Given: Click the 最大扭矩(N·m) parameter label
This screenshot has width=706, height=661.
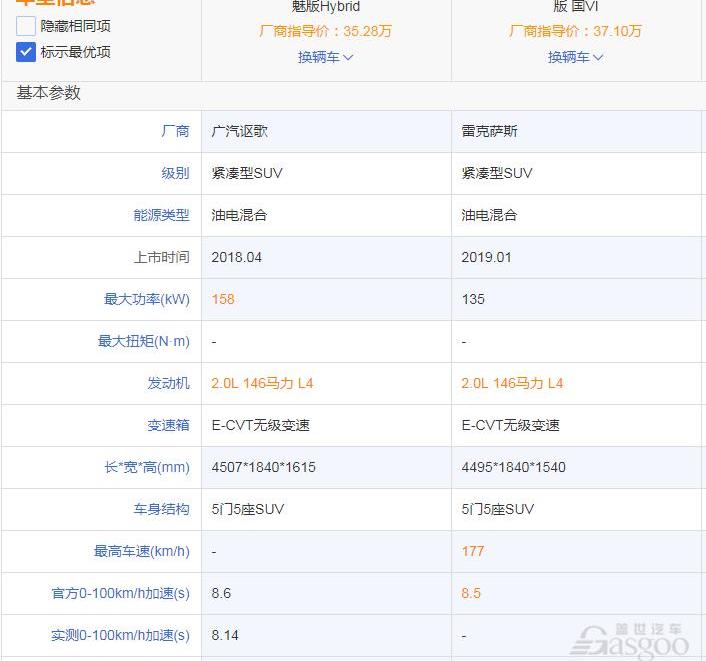Looking at the screenshot, I should click(x=144, y=341).
